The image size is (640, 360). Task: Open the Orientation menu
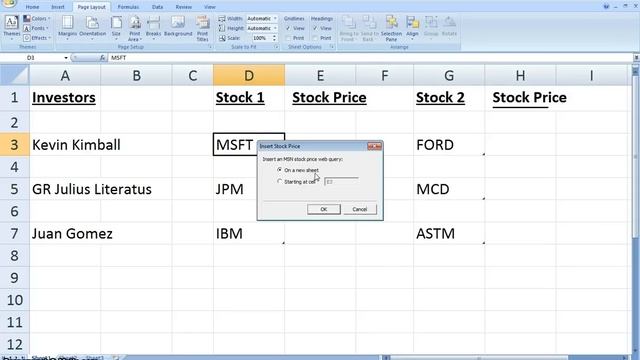(x=93, y=27)
